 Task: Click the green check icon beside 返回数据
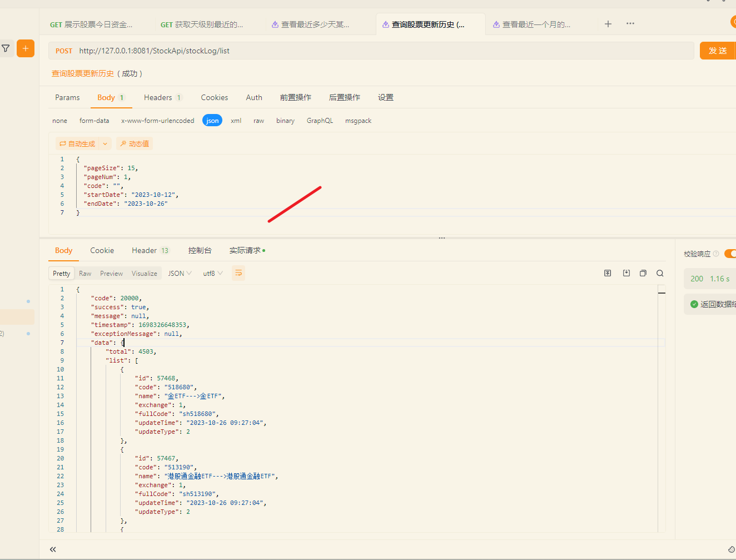[694, 304]
